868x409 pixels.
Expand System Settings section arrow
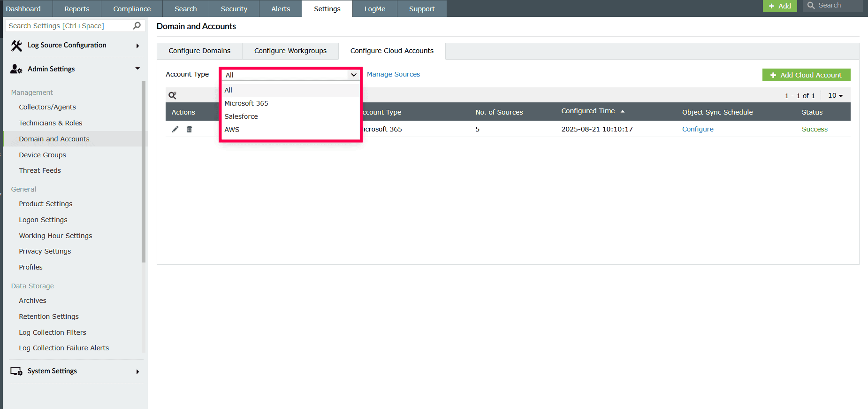[137, 371]
